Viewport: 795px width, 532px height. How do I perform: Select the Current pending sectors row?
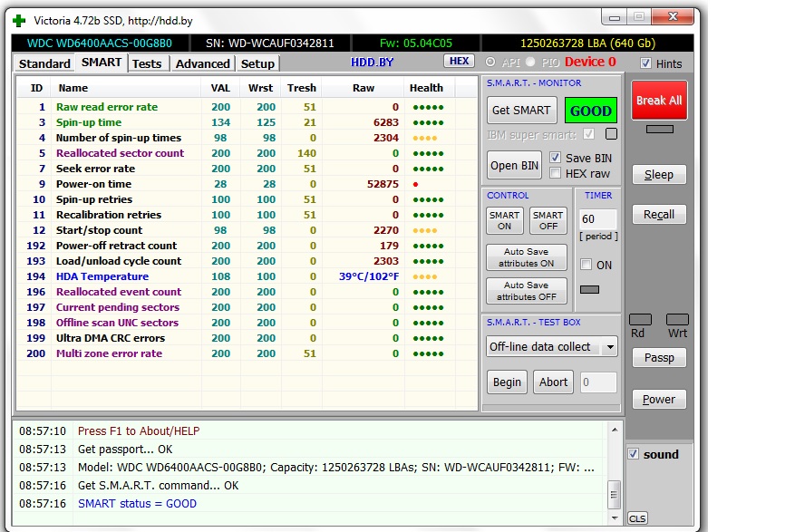(247, 307)
